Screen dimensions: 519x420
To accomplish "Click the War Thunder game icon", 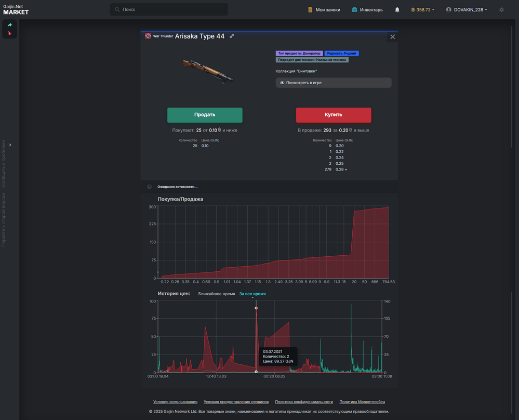I will [x=148, y=36].
